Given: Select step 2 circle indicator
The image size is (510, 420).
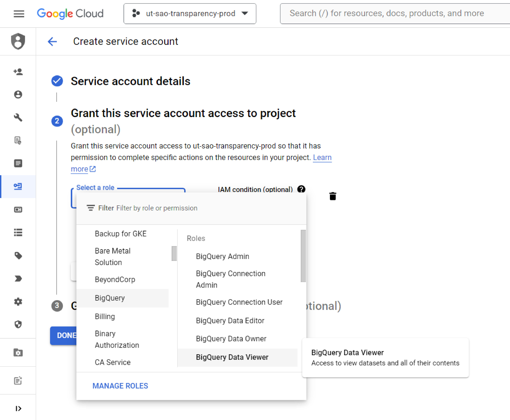Looking at the screenshot, I should click(x=57, y=121).
